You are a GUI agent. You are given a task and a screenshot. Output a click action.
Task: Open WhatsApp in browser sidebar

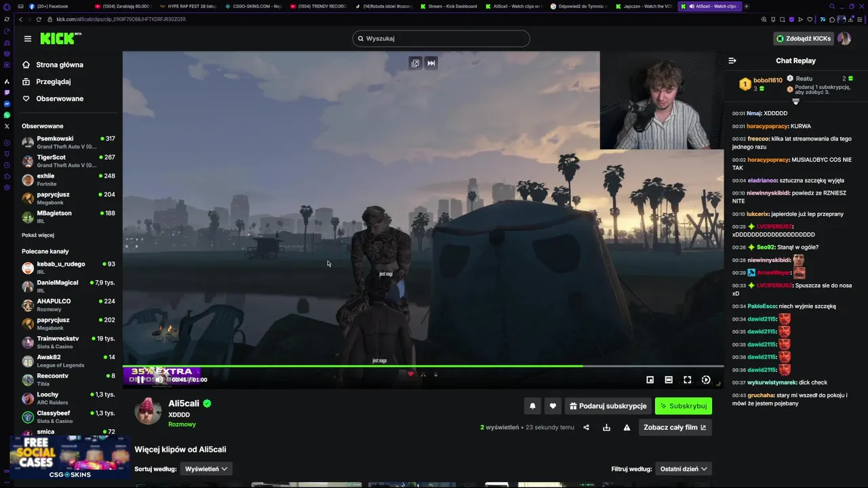(7, 115)
